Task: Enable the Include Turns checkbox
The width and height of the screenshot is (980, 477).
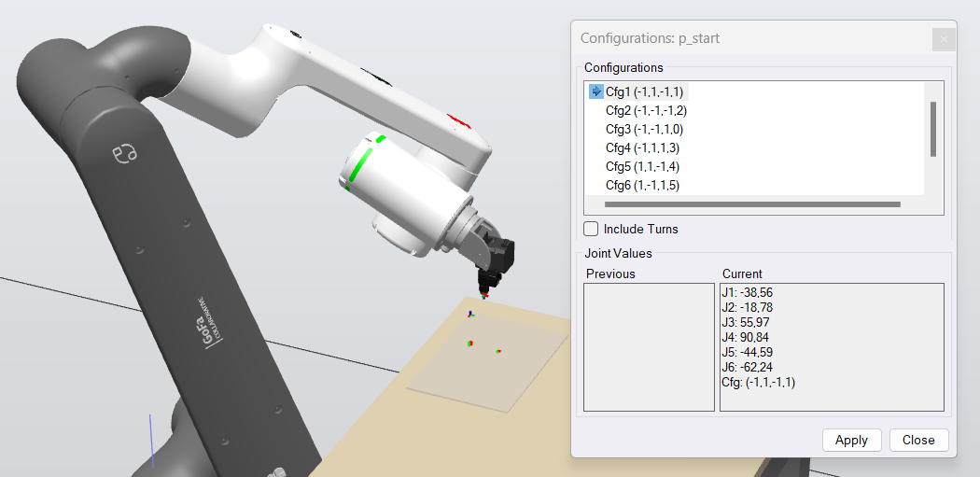Action: [x=591, y=229]
